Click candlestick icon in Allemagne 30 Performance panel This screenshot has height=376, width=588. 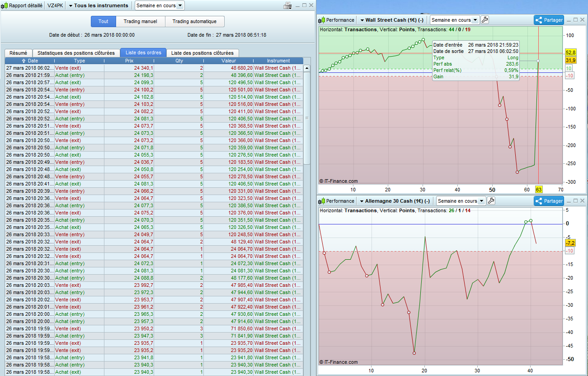coord(322,201)
